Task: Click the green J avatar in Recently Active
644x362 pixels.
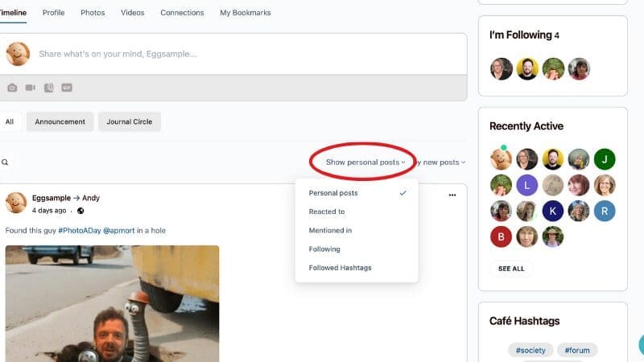Action: [605, 159]
